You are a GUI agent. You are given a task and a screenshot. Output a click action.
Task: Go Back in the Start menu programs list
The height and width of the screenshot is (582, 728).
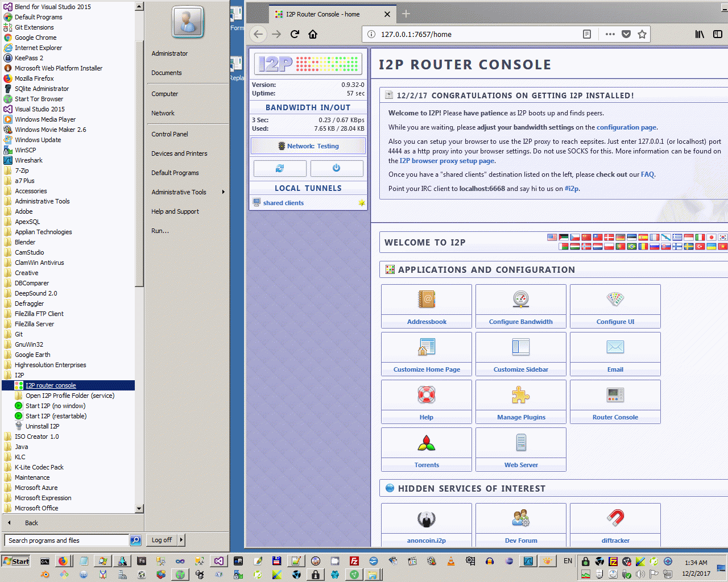[31, 523]
